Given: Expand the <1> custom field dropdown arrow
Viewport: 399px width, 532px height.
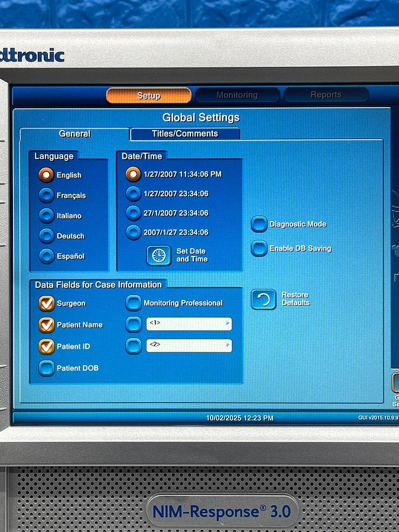Looking at the screenshot, I should (228, 324).
